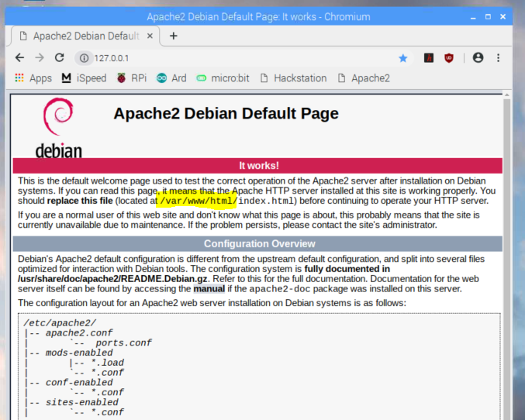Click the '/etc/apache2/' root line
The image size is (525, 420).
click(60, 323)
